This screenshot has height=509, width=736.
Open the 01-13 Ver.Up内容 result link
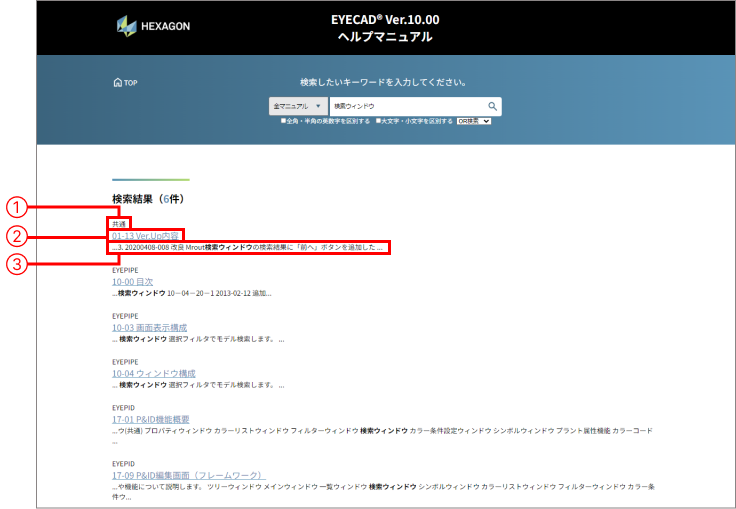(146, 236)
